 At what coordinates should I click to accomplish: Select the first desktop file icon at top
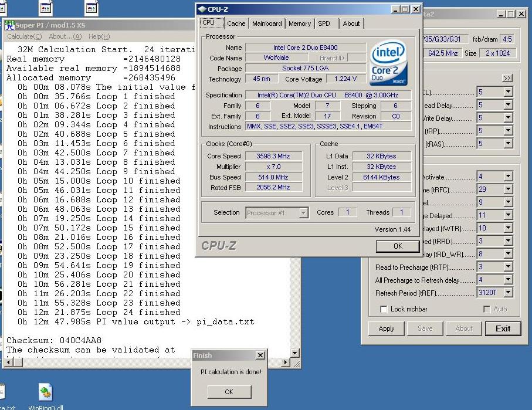[x=46, y=8]
